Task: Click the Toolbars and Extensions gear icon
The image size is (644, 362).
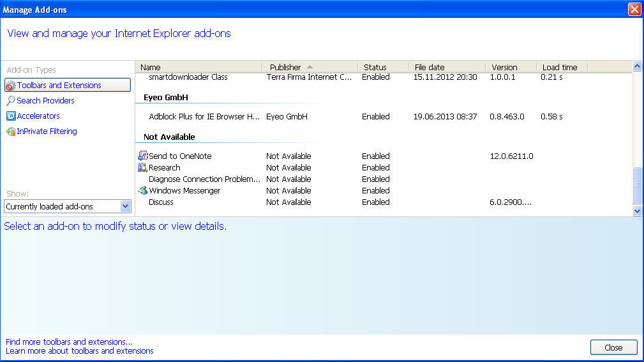Action: point(11,86)
